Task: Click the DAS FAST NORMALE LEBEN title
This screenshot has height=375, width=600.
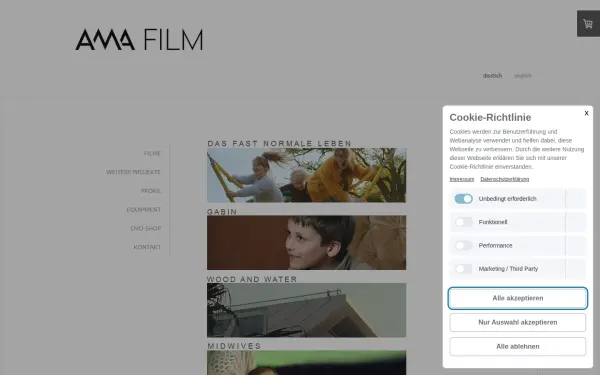Action: click(279, 143)
